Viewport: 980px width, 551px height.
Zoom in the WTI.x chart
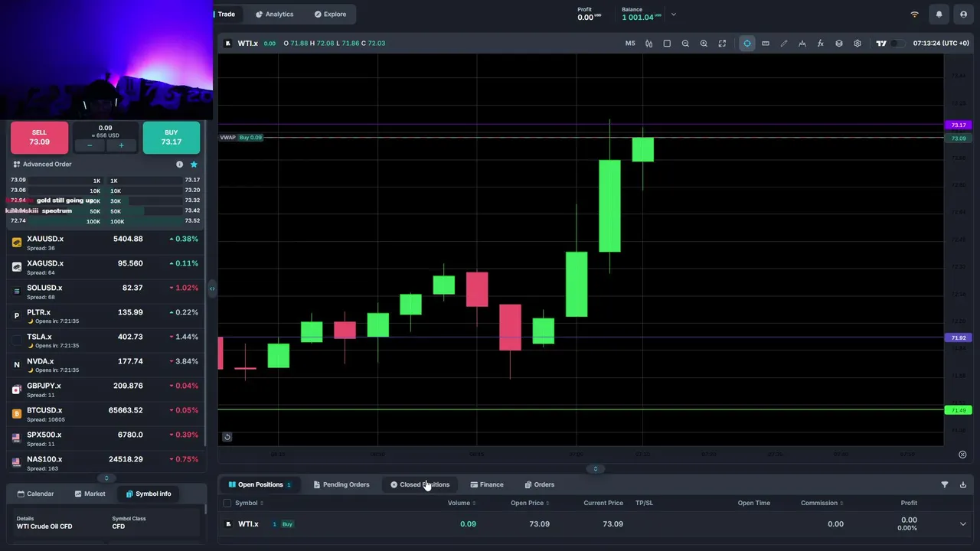(x=704, y=44)
